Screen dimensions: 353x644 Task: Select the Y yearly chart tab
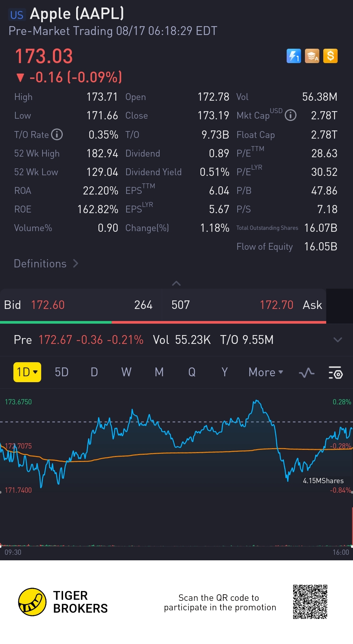click(x=225, y=372)
